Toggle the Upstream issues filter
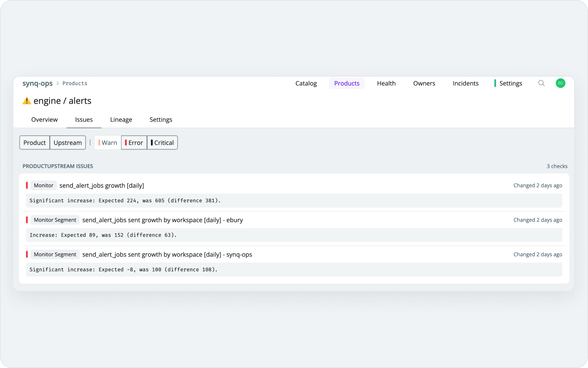588x368 pixels. click(68, 142)
